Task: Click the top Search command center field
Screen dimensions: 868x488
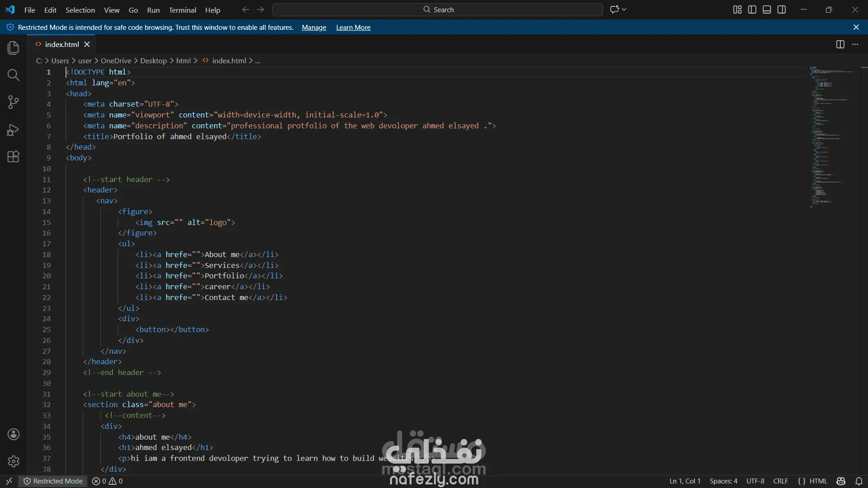Action: pyautogui.click(x=437, y=9)
